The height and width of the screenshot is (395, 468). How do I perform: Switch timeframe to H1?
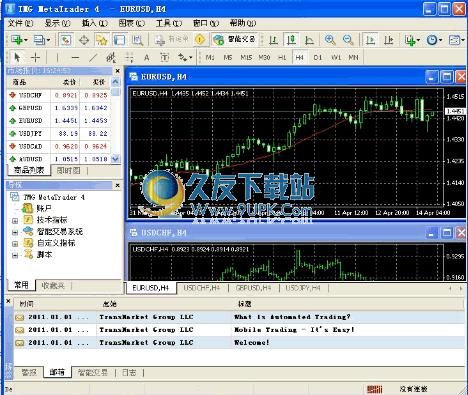tap(282, 58)
